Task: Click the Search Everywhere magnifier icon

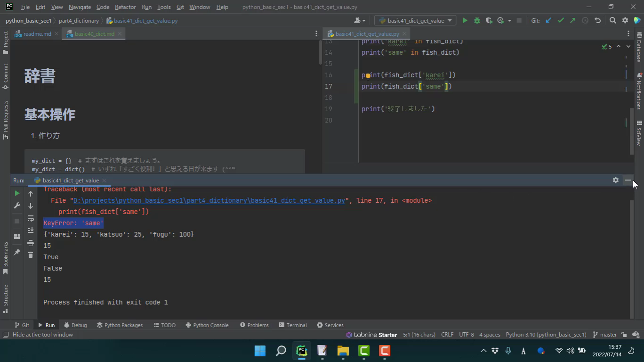Action: point(612,20)
